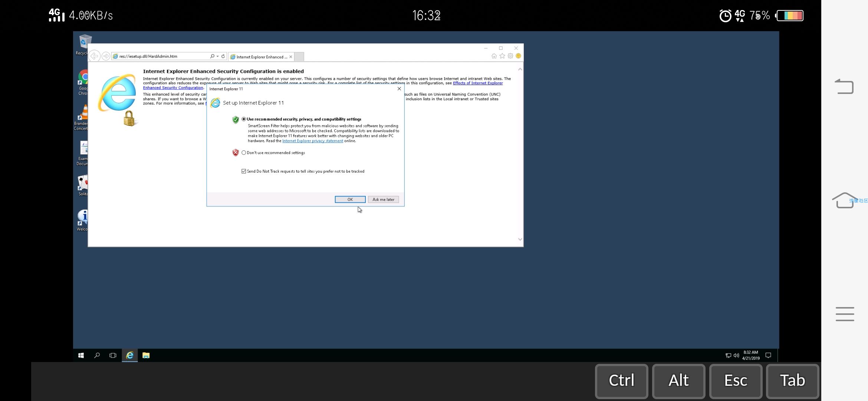Close the Internet Explorer Enhanced tab
Image resolution: width=868 pixels, height=401 pixels.
click(291, 57)
